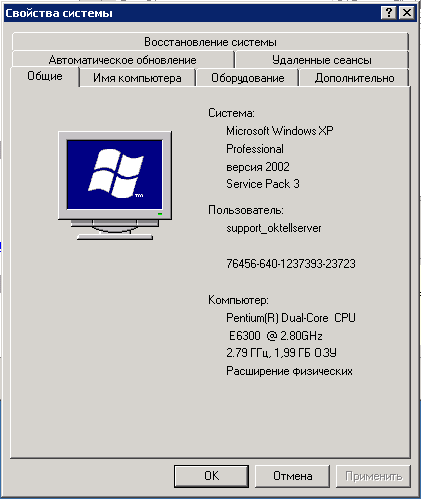Close the Свойства системы dialog
421x499 pixels.
[407, 13]
